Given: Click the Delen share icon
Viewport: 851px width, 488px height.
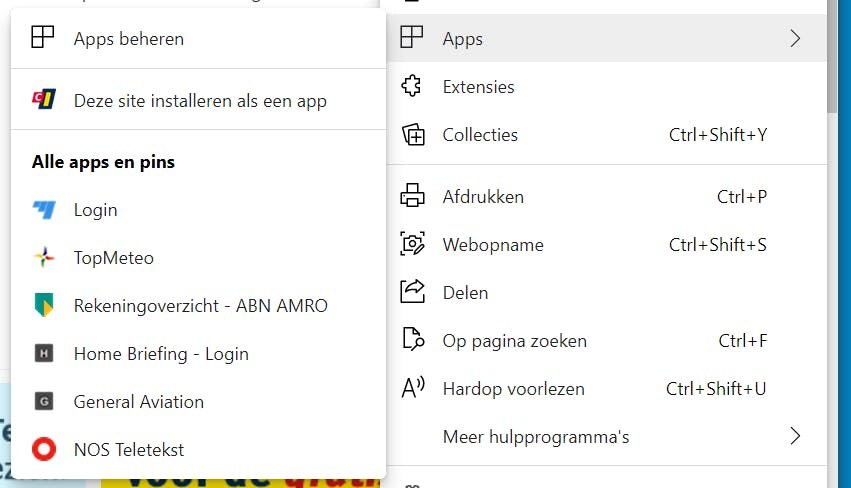Looking at the screenshot, I should pyautogui.click(x=412, y=293).
